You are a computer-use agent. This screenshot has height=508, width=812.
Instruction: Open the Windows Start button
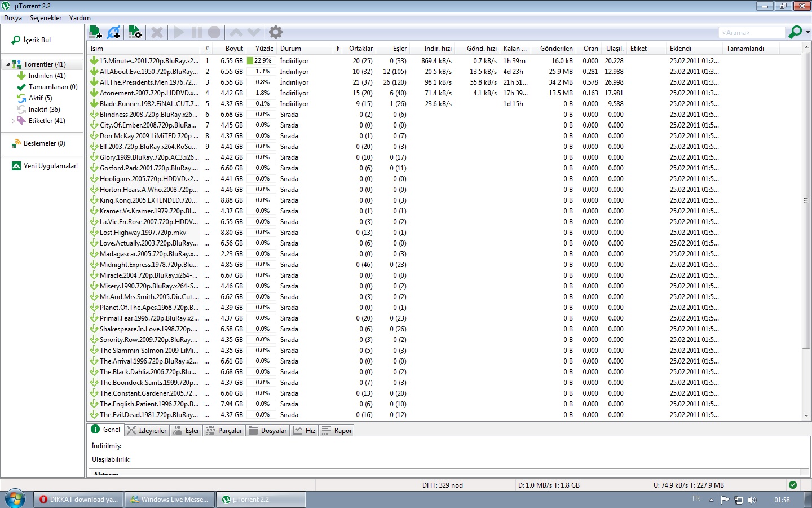pyautogui.click(x=15, y=500)
